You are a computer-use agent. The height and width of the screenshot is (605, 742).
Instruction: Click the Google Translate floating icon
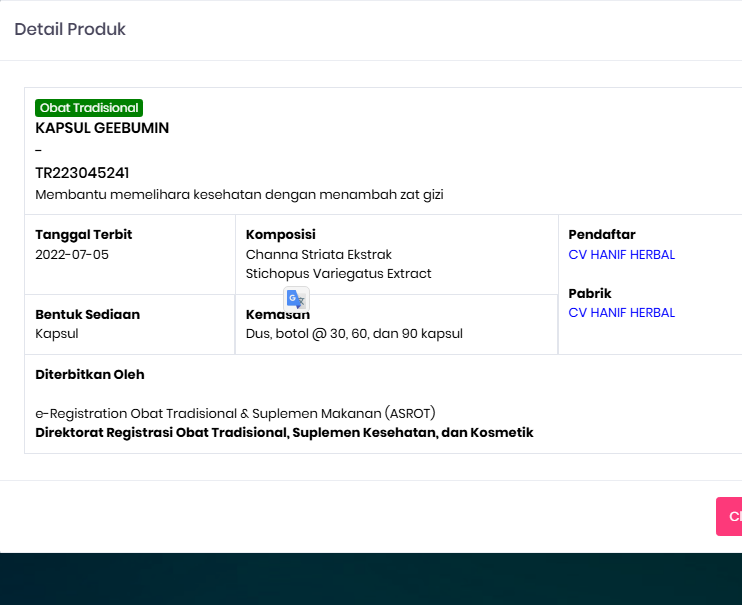[x=296, y=299]
